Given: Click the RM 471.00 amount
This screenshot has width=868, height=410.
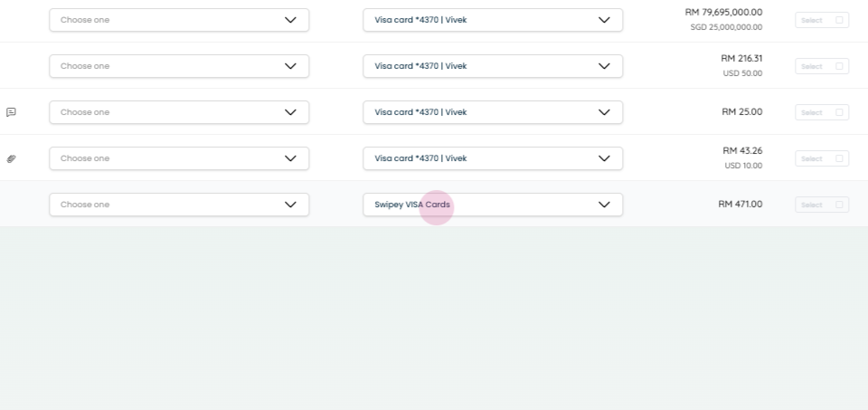Looking at the screenshot, I should point(741,204).
